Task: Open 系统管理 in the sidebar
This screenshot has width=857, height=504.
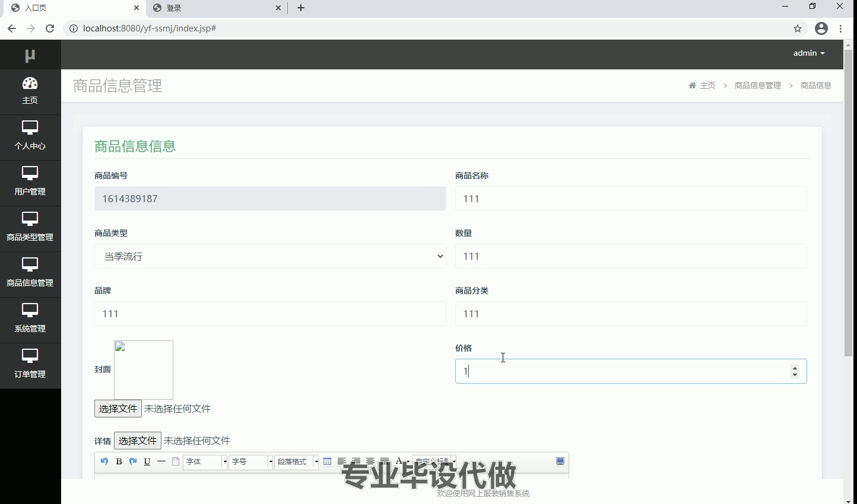Action: coord(30,320)
